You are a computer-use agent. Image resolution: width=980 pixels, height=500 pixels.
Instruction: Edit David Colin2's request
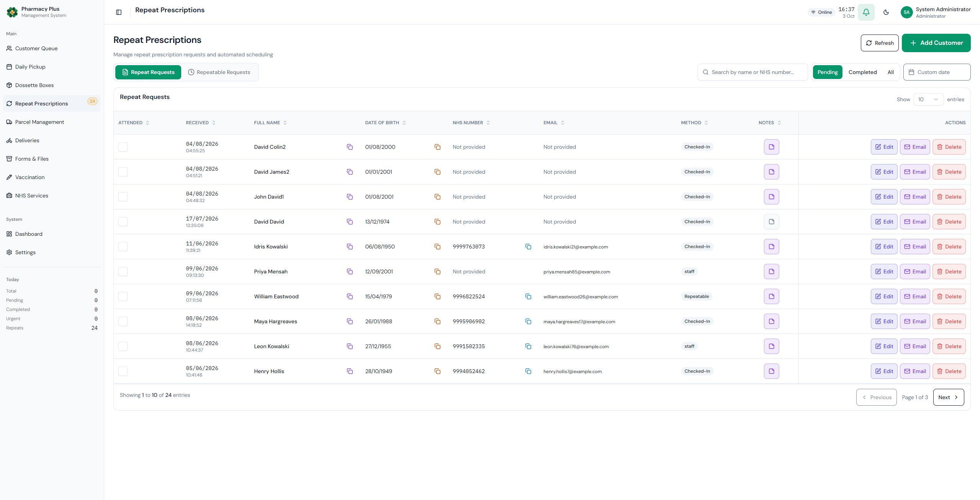click(884, 147)
